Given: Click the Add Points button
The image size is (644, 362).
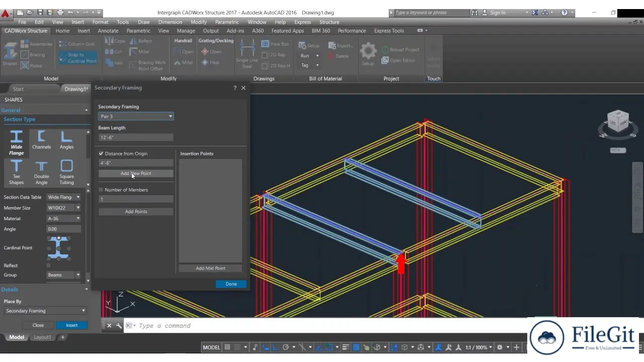Looking at the screenshot, I should pos(136,212).
